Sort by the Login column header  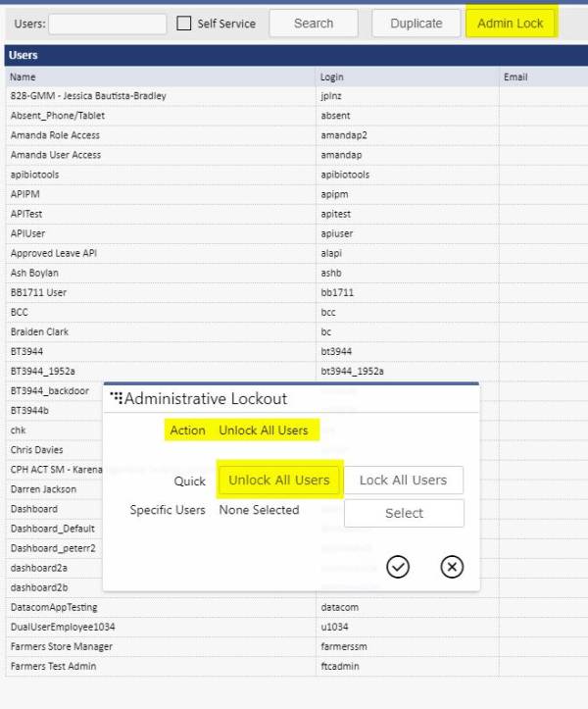click(332, 76)
